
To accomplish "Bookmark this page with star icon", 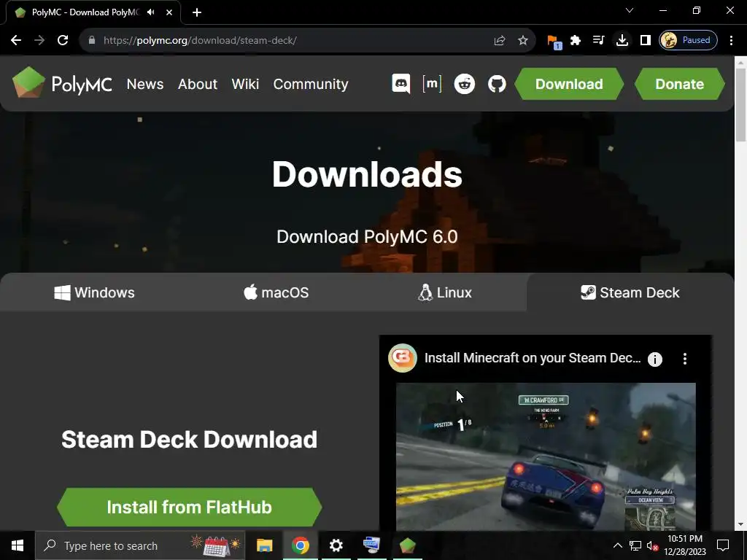I will pos(522,40).
